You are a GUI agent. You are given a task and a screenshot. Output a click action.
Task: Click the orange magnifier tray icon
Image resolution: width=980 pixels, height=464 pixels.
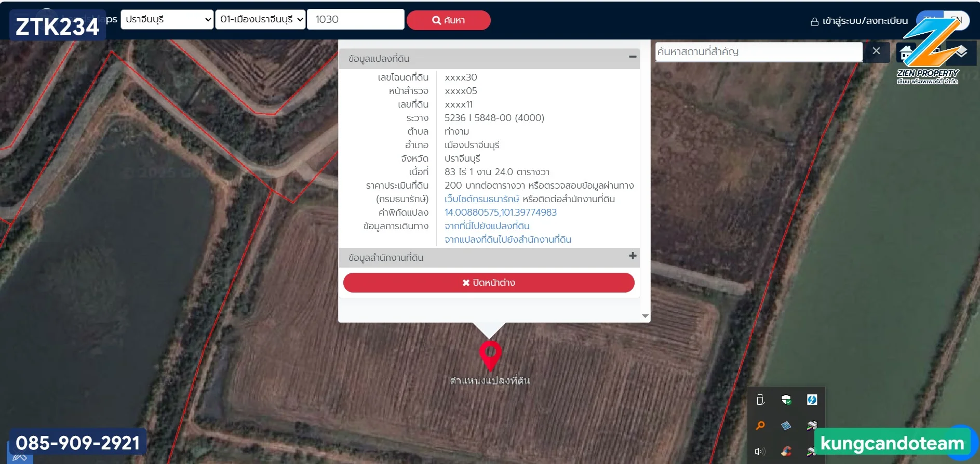pyautogui.click(x=760, y=426)
